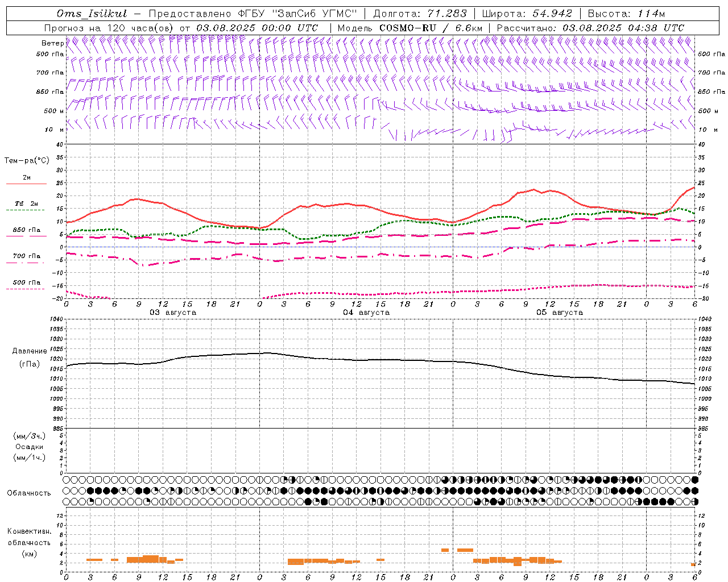Click the 850 гПа temperature legend entry
This screenshot has width=728, height=582.
tap(27, 230)
